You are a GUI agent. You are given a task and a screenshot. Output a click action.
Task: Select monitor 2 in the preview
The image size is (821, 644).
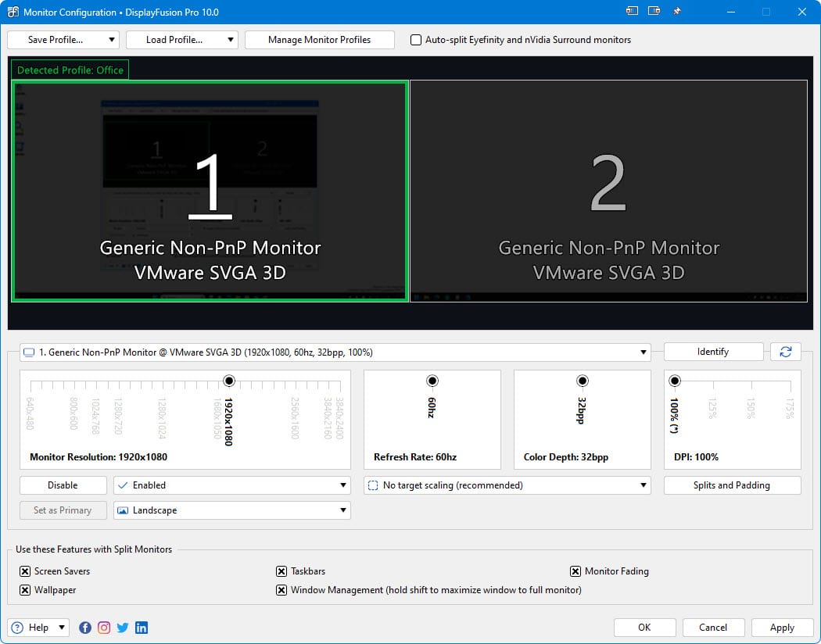coord(608,191)
